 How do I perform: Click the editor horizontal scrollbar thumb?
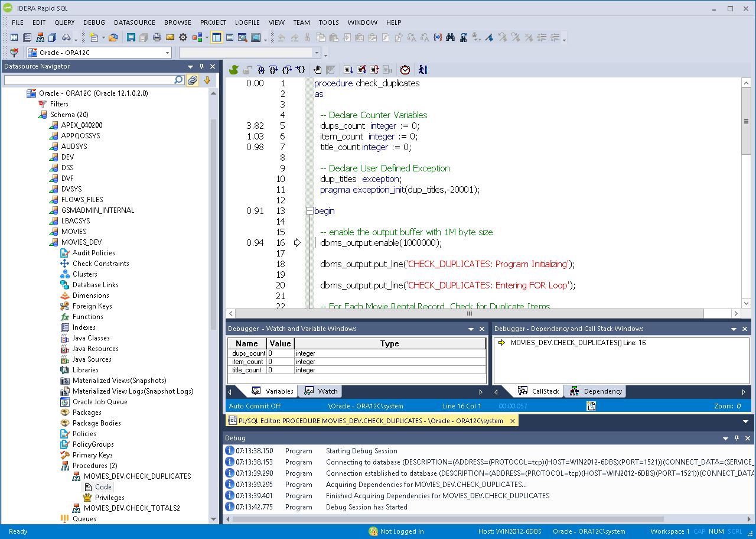[x=470, y=314]
